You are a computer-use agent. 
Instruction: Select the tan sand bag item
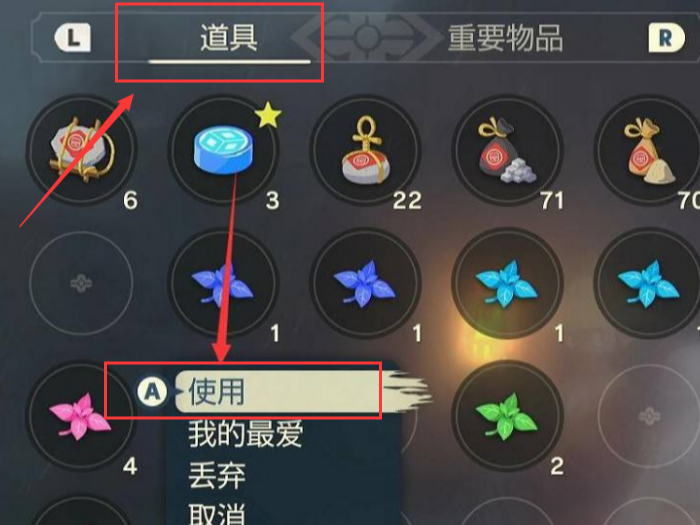point(647,150)
